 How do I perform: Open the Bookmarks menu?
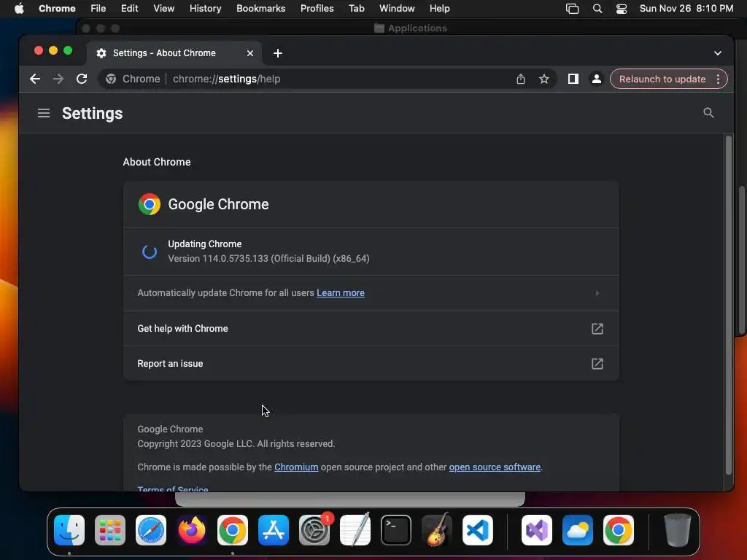(x=261, y=9)
